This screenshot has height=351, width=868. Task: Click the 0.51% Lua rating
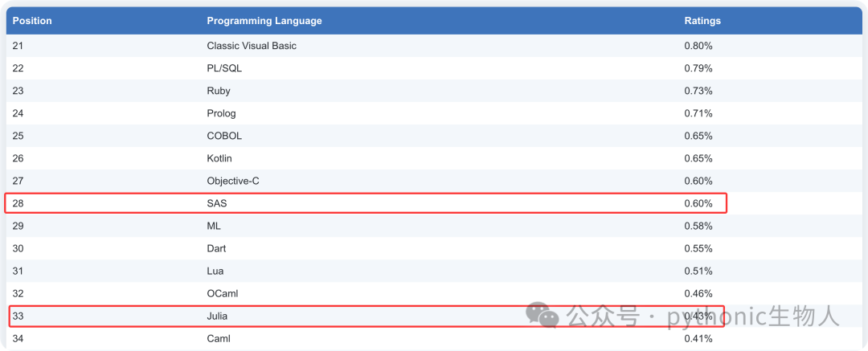click(698, 271)
